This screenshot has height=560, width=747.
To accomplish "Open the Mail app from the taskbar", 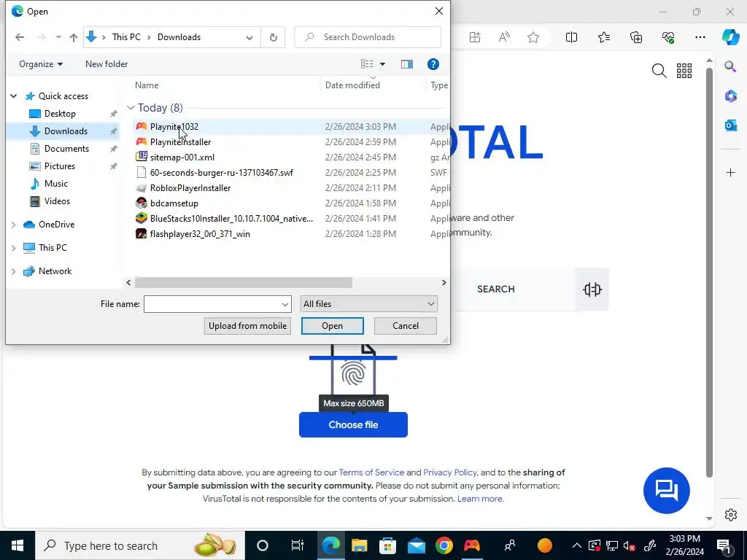I will coord(416,545).
